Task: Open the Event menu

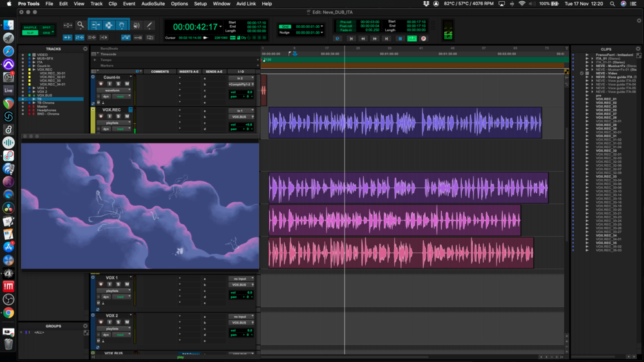Action: (129, 4)
